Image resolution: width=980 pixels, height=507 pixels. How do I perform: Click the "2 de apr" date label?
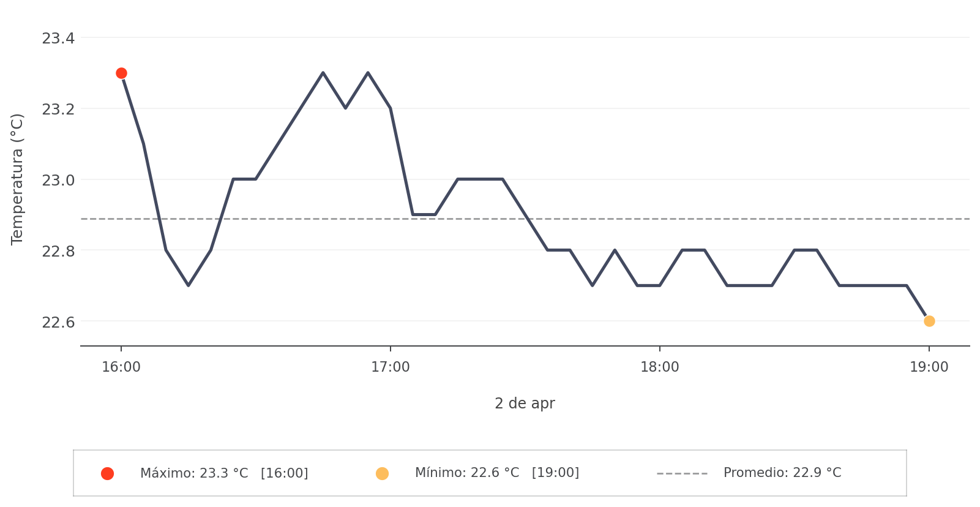click(x=525, y=404)
